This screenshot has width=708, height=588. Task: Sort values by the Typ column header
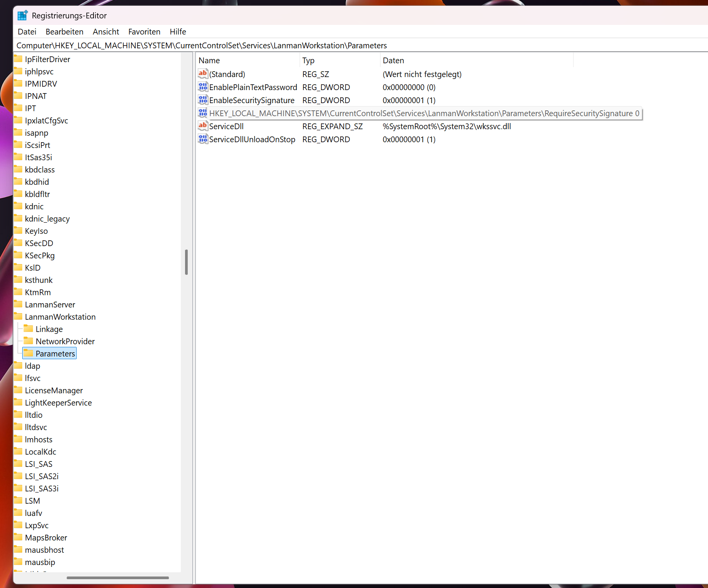[x=340, y=60]
